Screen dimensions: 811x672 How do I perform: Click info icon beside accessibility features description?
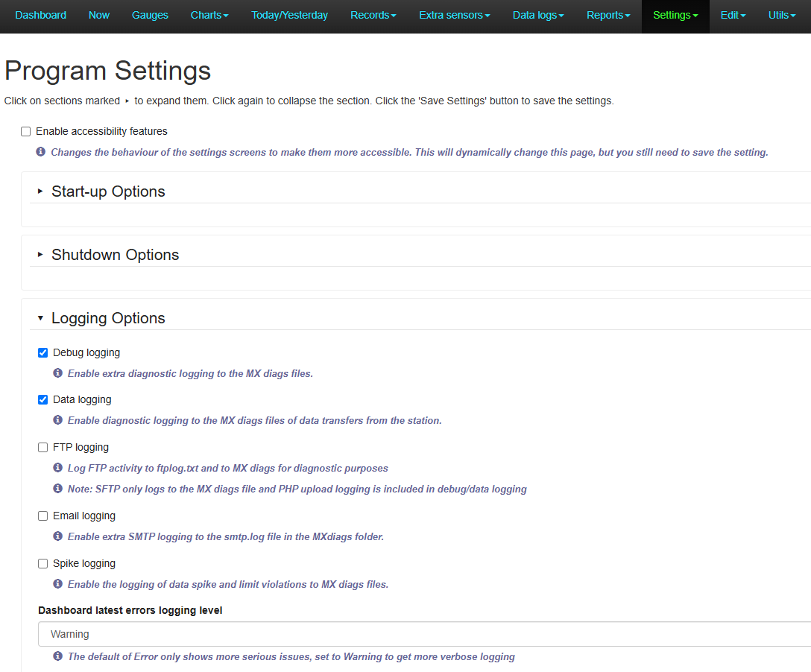[41, 152]
